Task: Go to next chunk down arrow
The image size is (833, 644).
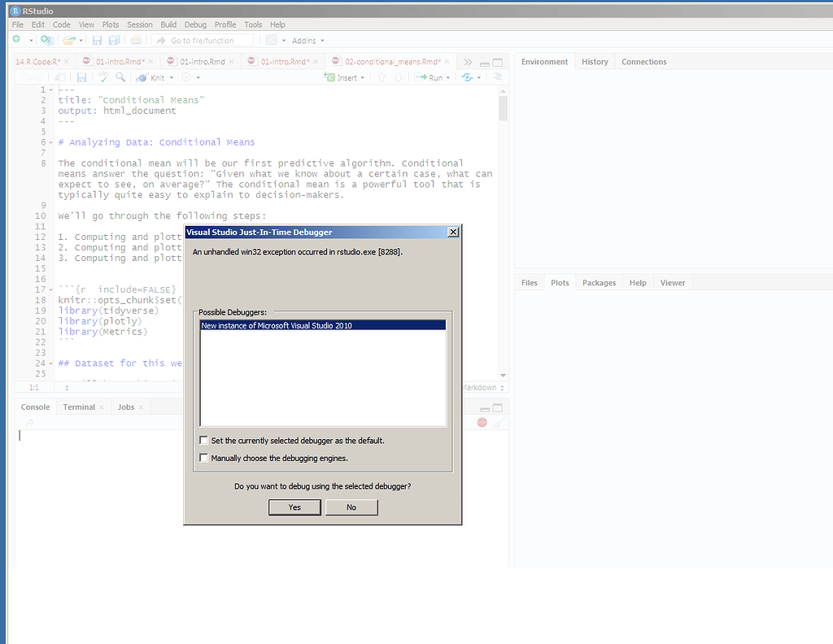Action: pyautogui.click(x=399, y=77)
